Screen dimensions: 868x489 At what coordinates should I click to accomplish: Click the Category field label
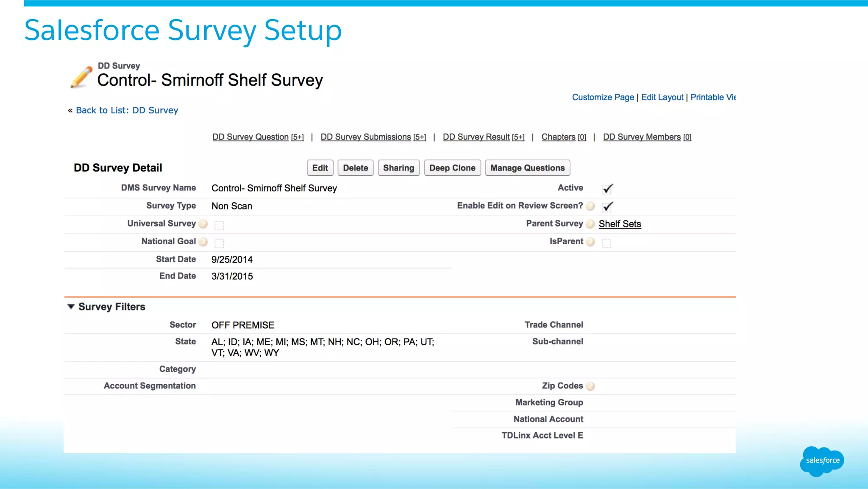177,369
